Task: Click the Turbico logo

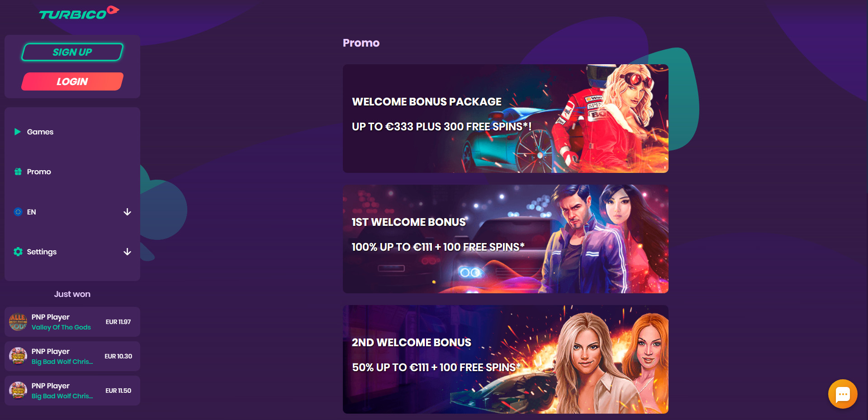Action: 79,13
